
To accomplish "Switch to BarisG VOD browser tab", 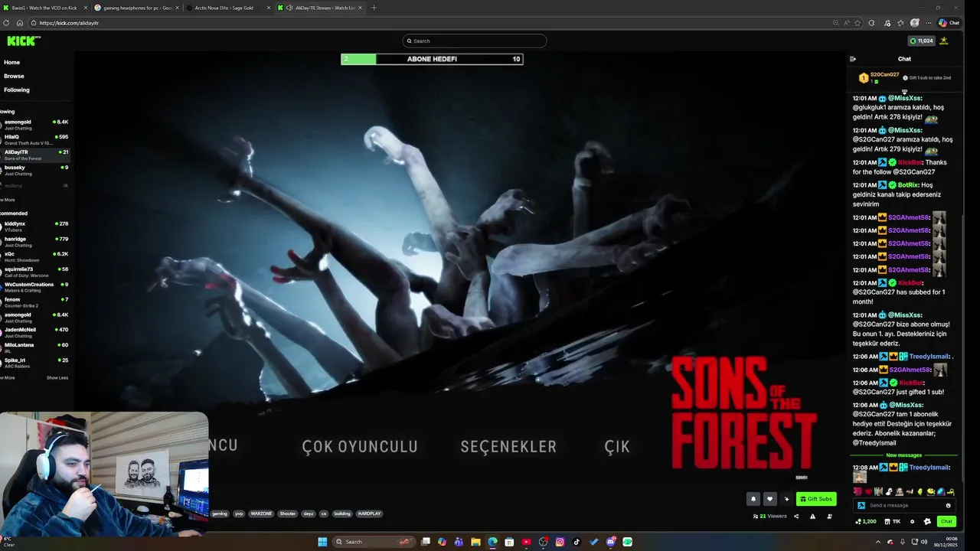I will [45, 8].
